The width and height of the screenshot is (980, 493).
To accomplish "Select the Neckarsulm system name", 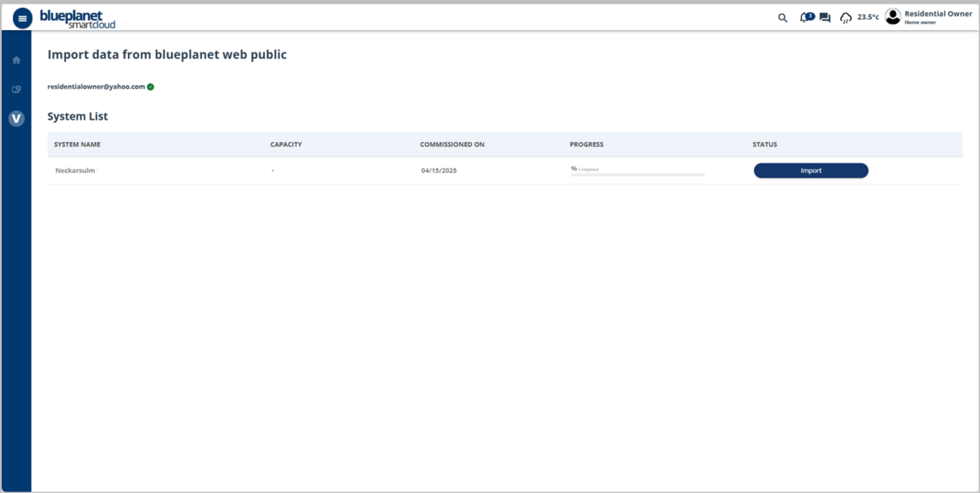I will coord(75,170).
